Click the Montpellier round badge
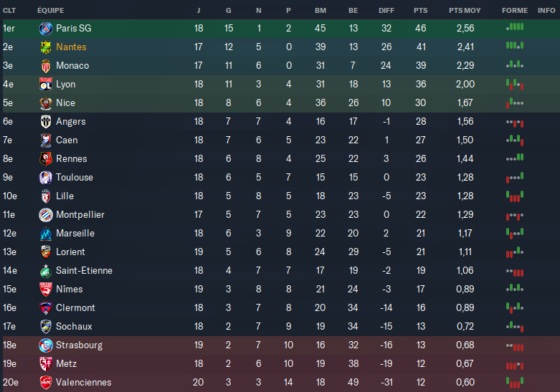Image resolution: width=560 pixels, height=392 pixels. (46, 214)
